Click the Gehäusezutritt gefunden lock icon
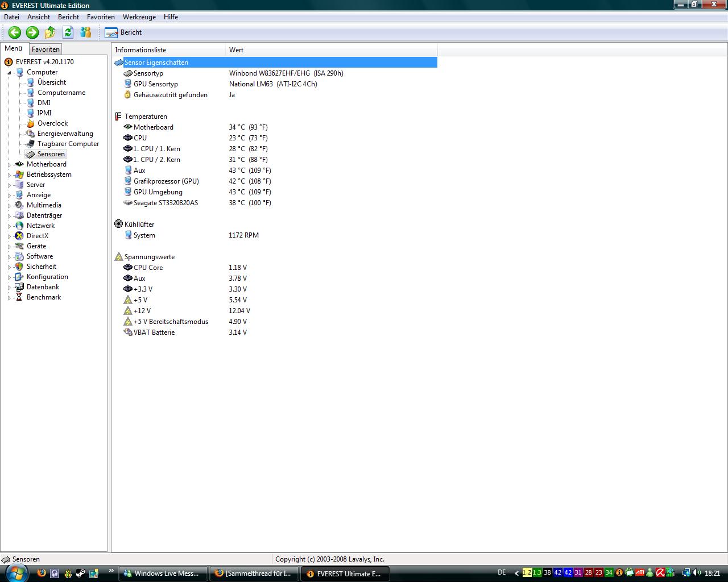The image size is (728, 582). point(128,95)
